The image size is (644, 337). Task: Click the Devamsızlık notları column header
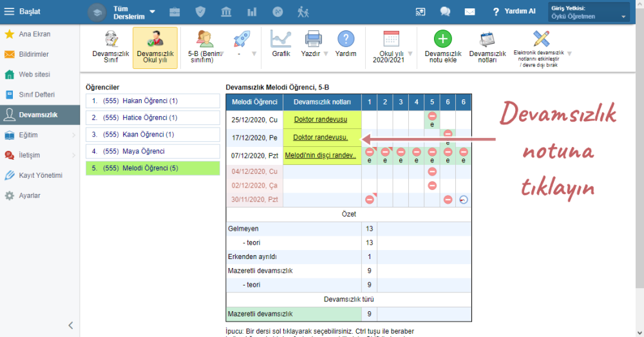(322, 102)
